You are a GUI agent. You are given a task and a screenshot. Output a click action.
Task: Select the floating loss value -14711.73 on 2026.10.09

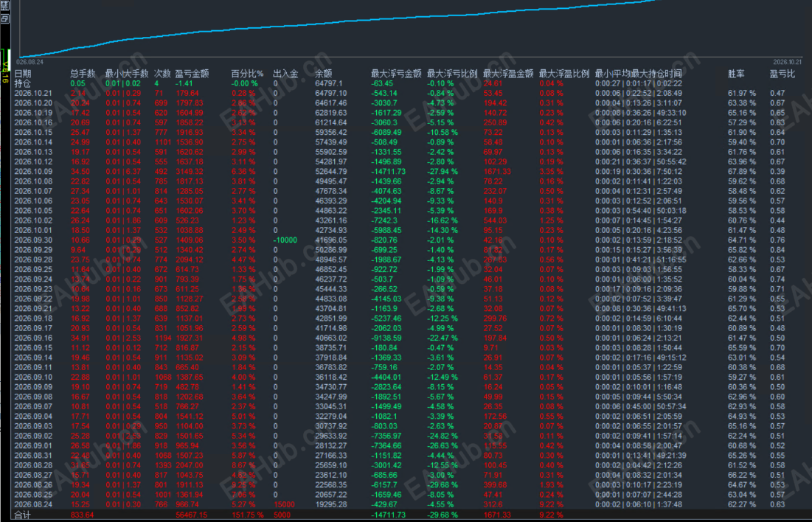(x=389, y=171)
